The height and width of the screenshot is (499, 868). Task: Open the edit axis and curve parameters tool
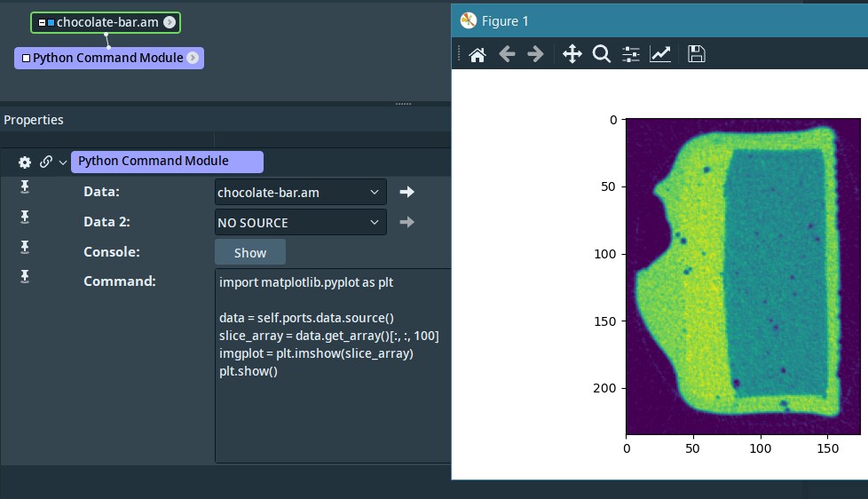pyautogui.click(x=660, y=54)
